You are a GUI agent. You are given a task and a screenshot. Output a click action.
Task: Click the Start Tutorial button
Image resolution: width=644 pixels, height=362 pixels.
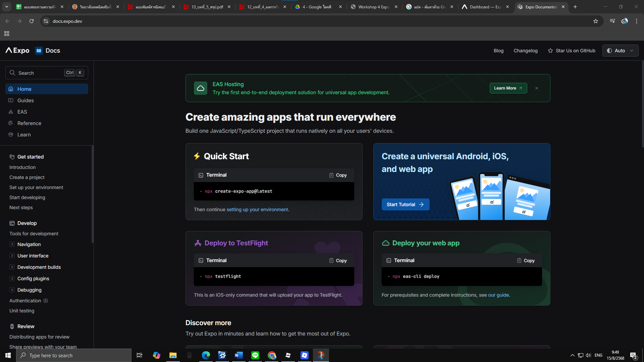click(x=405, y=204)
